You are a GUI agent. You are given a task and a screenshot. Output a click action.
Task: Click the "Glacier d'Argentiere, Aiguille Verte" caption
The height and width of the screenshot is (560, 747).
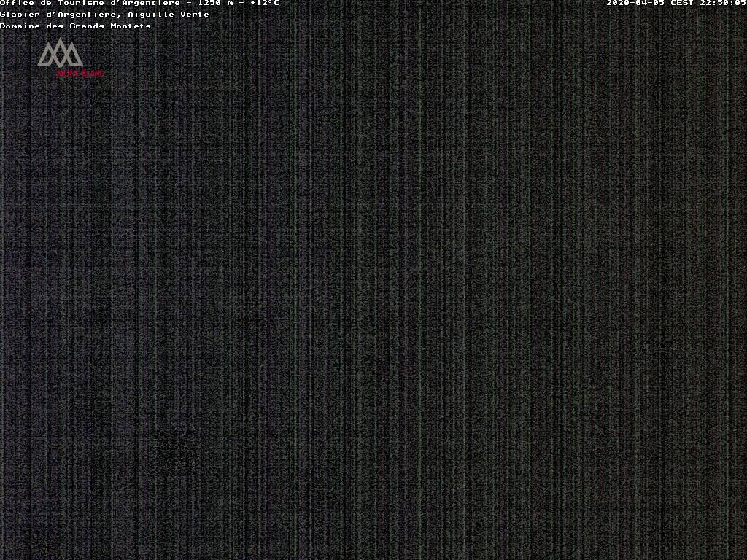pyautogui.click(x=104, y=15)
